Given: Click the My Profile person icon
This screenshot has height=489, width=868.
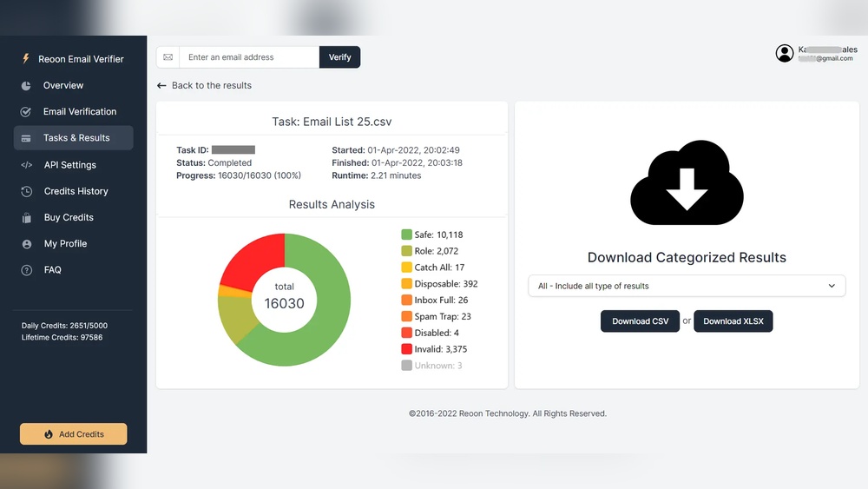Looking at the screenshot, I should coord(27,244).
